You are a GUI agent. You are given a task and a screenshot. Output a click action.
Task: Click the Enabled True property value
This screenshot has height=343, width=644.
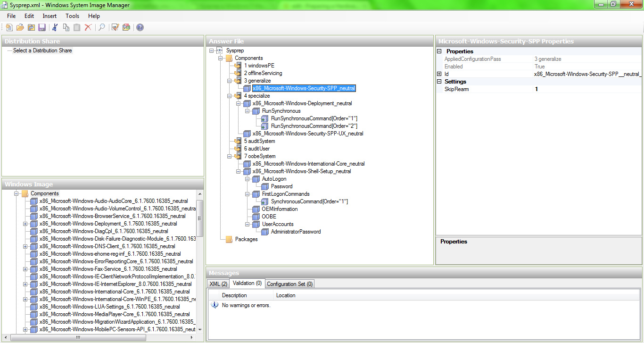click(x=587, y=67)
